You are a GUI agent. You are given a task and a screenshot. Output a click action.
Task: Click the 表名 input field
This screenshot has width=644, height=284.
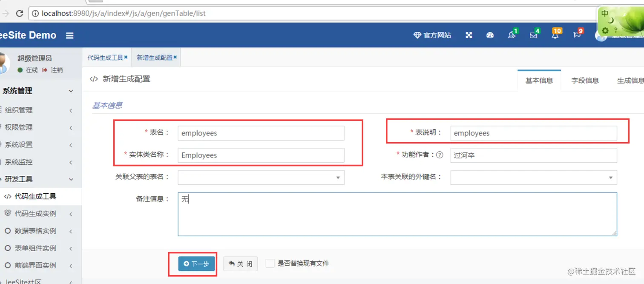point(261,133)
